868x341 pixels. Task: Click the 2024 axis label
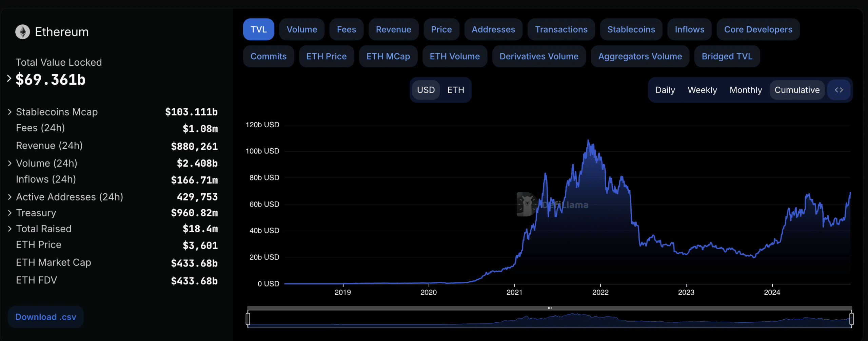[772, 292]
